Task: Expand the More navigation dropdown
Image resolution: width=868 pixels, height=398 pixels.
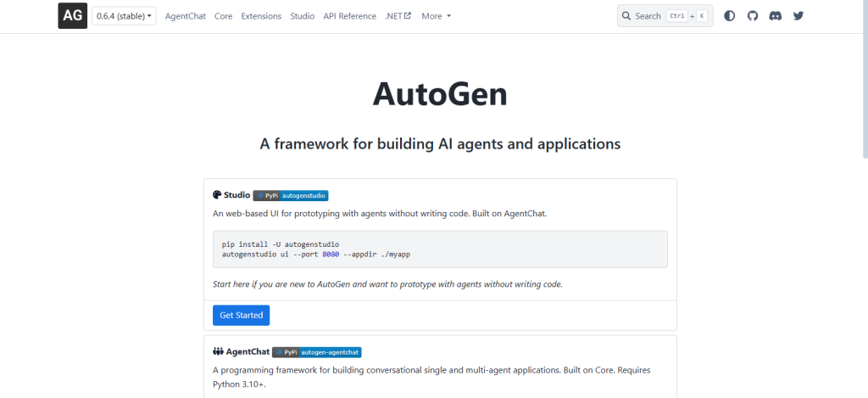Action: (x=437, y=16)
